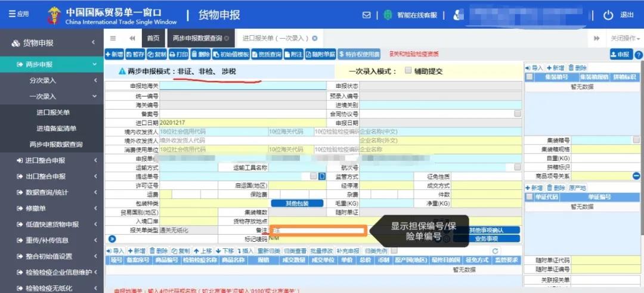Click the blue minus icon beside 商品项号关系
Image resolution: width=644 pixels, height=293 pixels.
click(636, 176)
